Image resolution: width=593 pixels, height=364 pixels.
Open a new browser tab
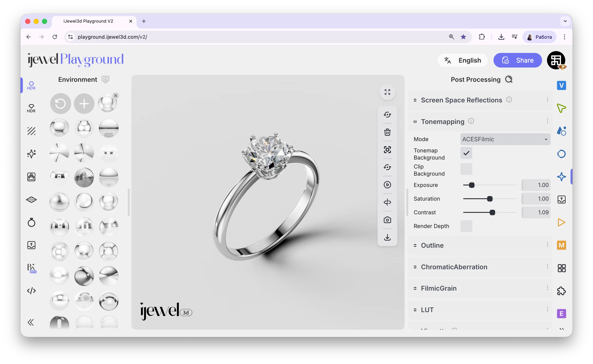144,21
